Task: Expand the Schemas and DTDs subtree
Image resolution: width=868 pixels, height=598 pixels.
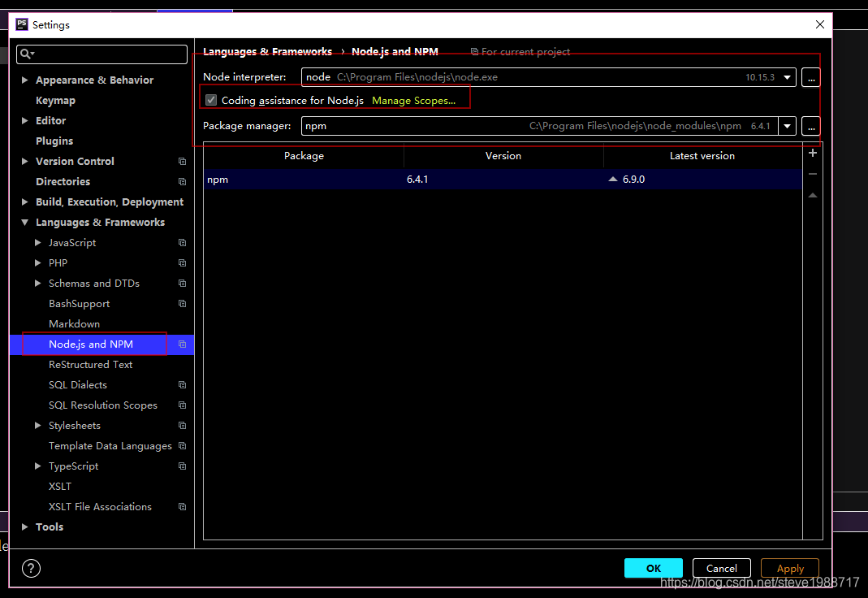Action: pyautogui.click(x=37, y=283)
